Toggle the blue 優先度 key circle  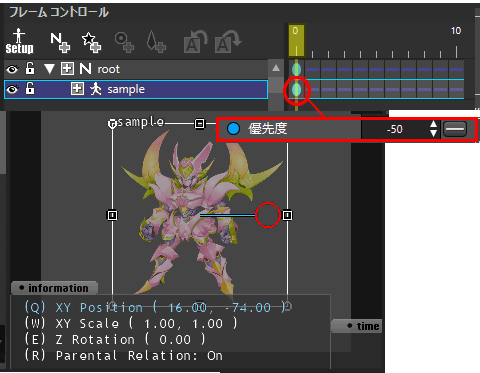click(x=233, y=129)
